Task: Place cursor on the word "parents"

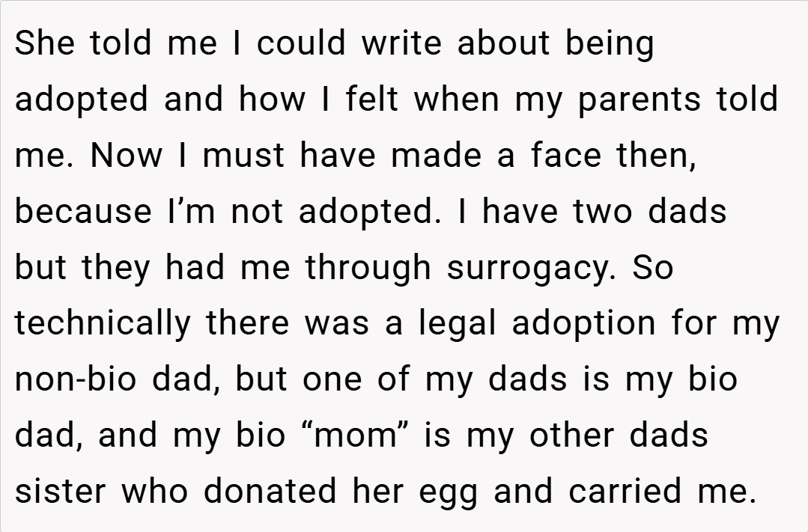Action: click(x=639, y=100)
